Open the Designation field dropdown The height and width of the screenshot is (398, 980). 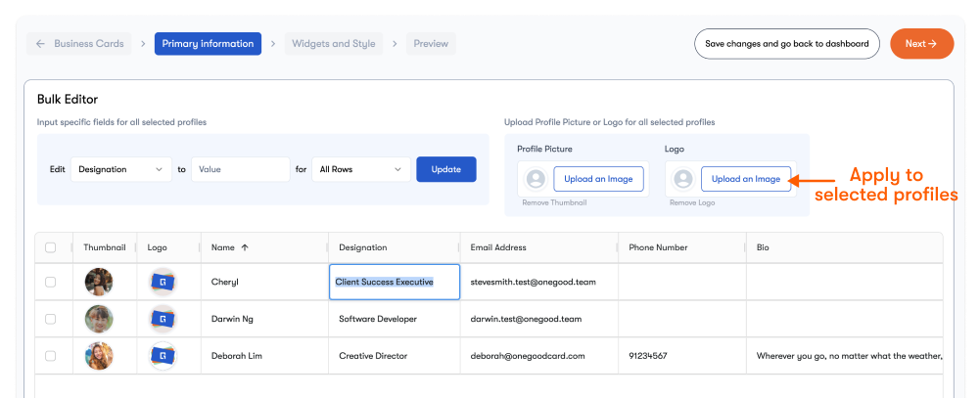coord(121,169)
